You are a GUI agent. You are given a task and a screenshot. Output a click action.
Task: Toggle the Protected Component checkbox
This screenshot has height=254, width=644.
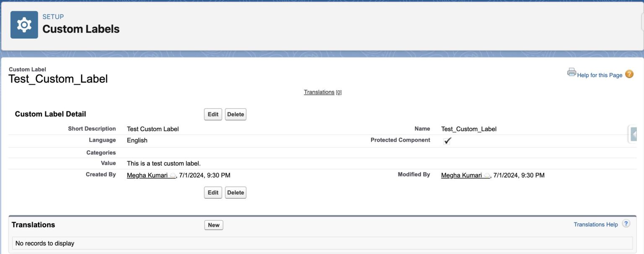pyautogui.click(x=447, y=141)
